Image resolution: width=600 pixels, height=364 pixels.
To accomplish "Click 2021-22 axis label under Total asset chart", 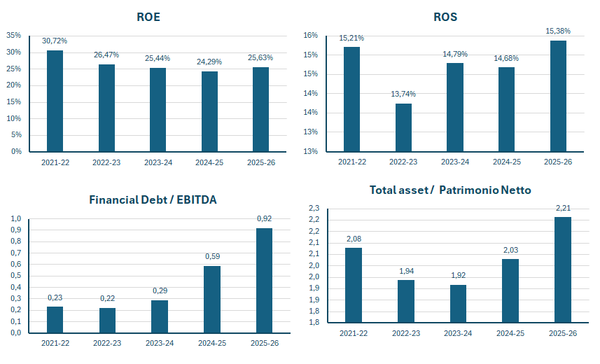I will [354, 333].
